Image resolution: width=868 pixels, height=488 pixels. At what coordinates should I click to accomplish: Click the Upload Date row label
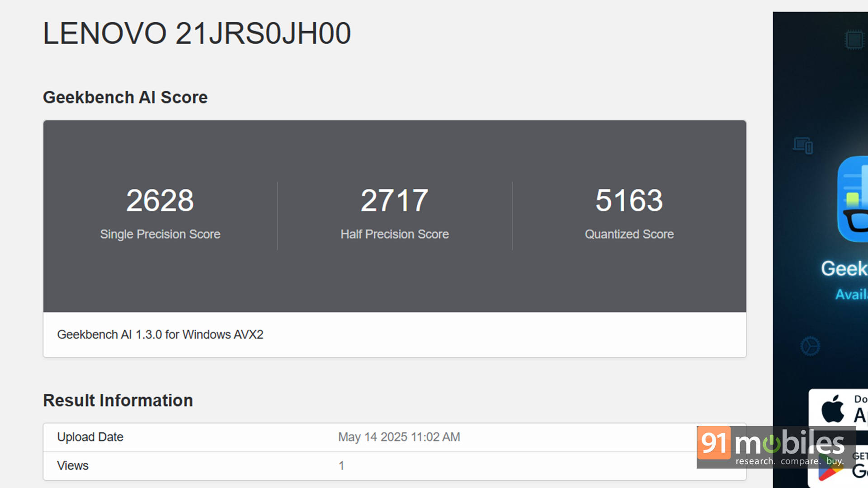90,437
